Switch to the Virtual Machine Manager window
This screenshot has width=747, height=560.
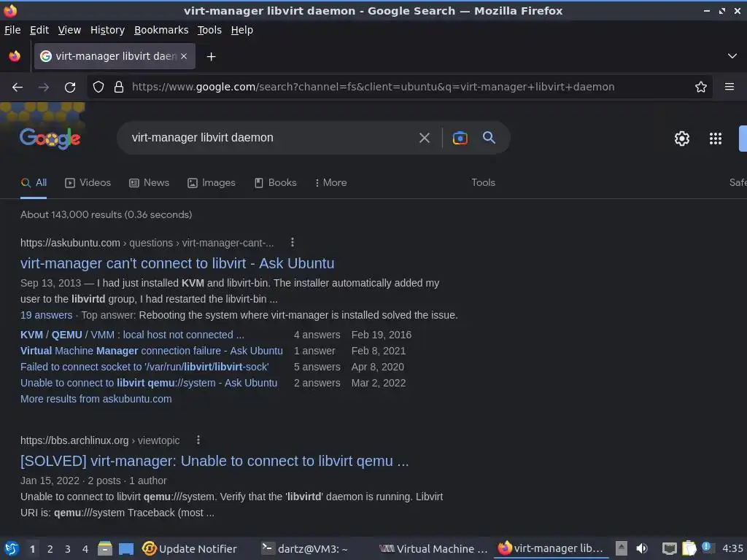433,548
